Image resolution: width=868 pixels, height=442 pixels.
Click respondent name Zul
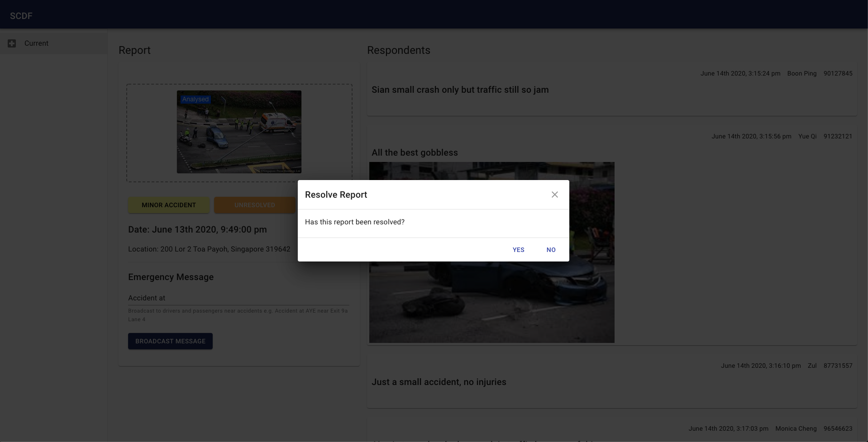pos(812,366)
